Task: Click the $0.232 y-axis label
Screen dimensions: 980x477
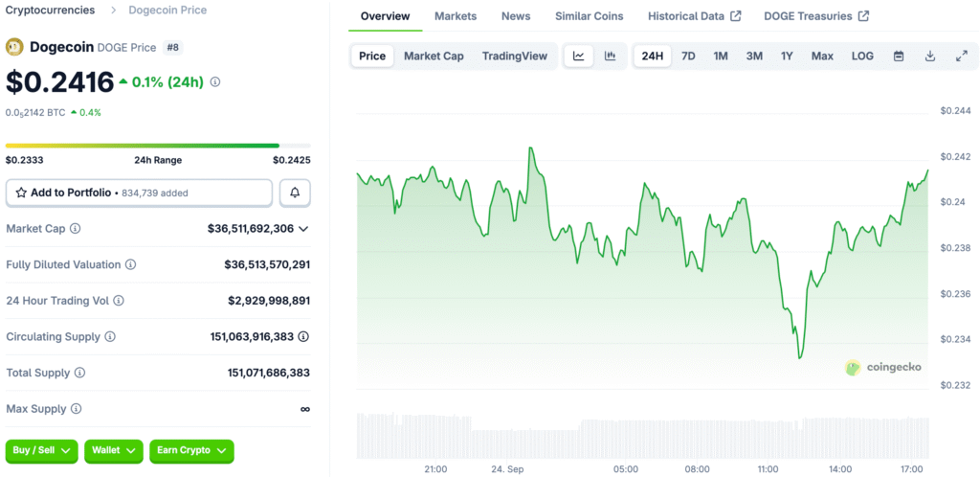Action: click(x=956, y=385)
